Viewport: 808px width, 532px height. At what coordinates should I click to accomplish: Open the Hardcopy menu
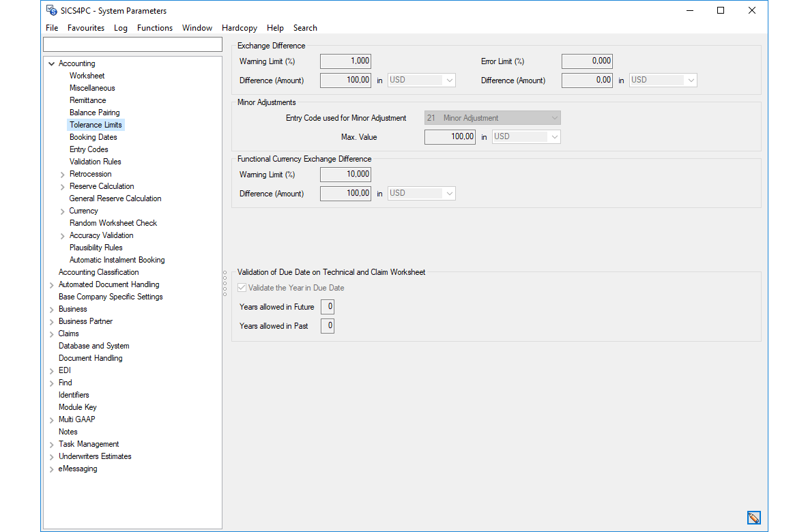pyautogui.click(x=240, y=28)
